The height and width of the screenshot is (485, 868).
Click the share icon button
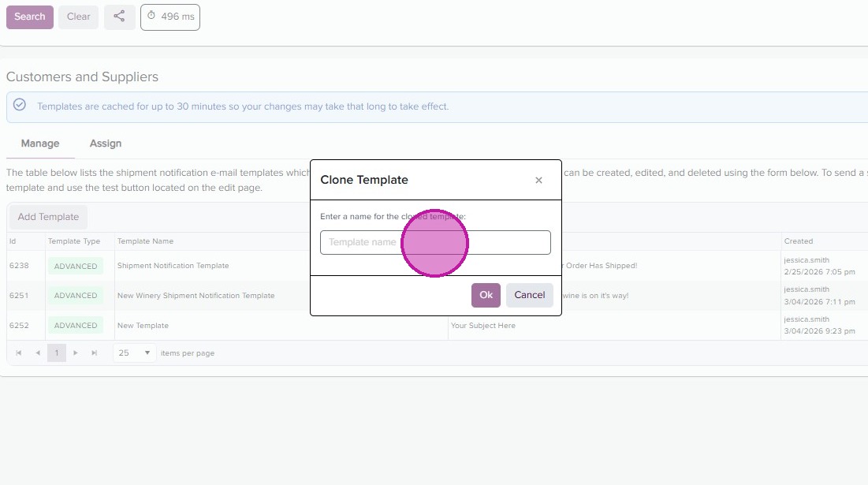coord(119,17)
